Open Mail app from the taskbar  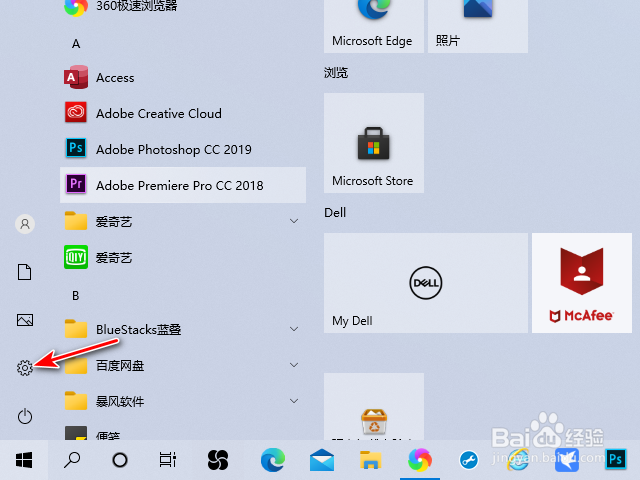coord(322,460)
